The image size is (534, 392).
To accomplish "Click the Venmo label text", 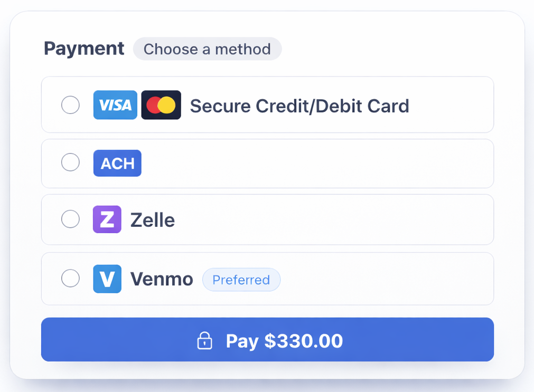I will coord(162,279).
